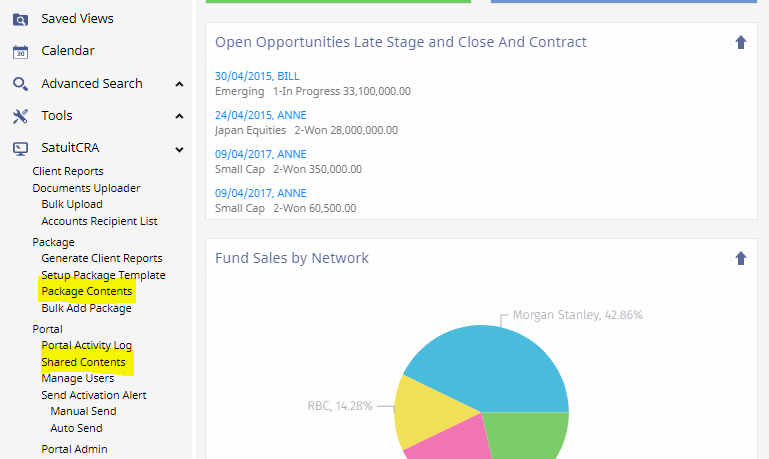Open Tools menu label
Screen dimensions: 769x459
pyautogui.click(x=57, y=116)
